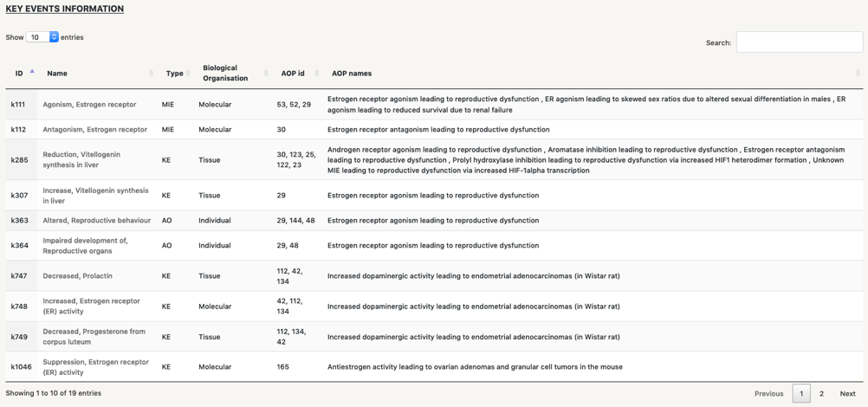Select the k111 ID cell
This screenshot has width=868, height=407.
click(22, 104)
